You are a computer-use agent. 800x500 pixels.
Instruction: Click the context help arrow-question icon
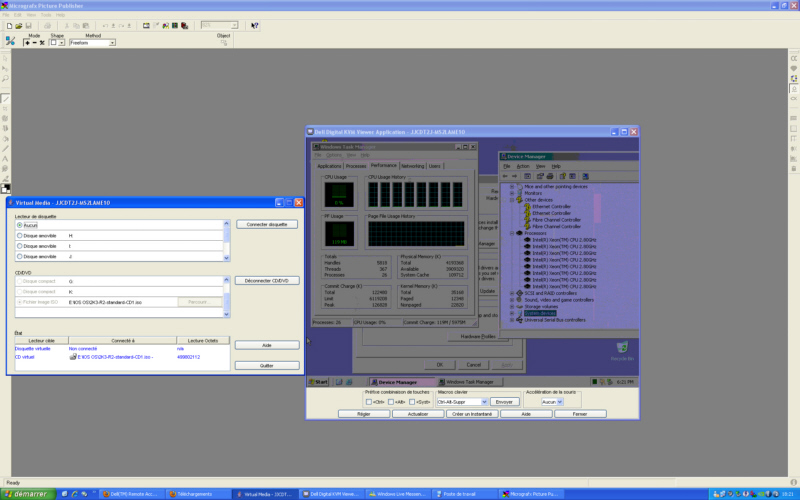255,26
